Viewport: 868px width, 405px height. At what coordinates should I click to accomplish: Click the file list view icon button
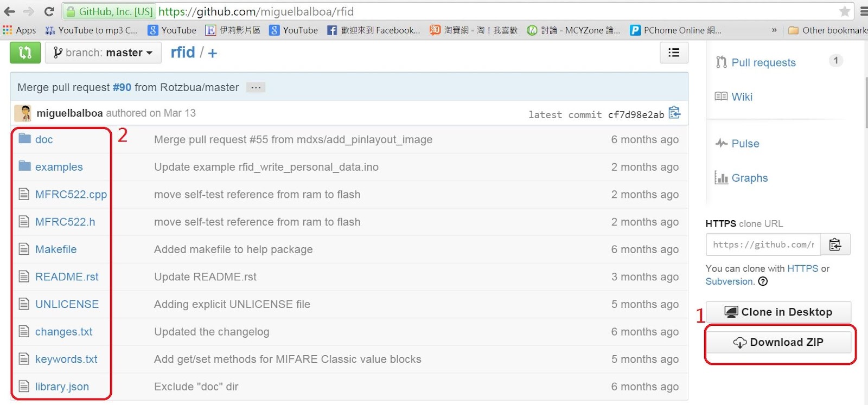[x=674, y=53]
